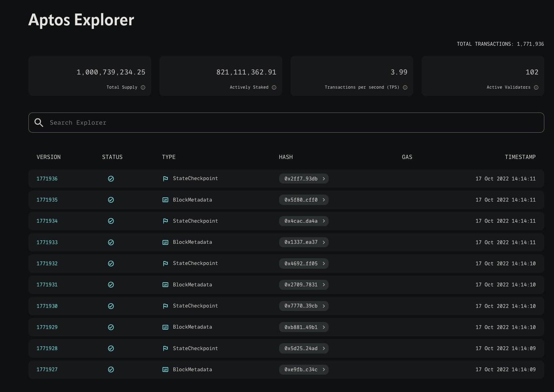Click the Actively Staked info icon

pyautogui.click(x=274, y=88)
